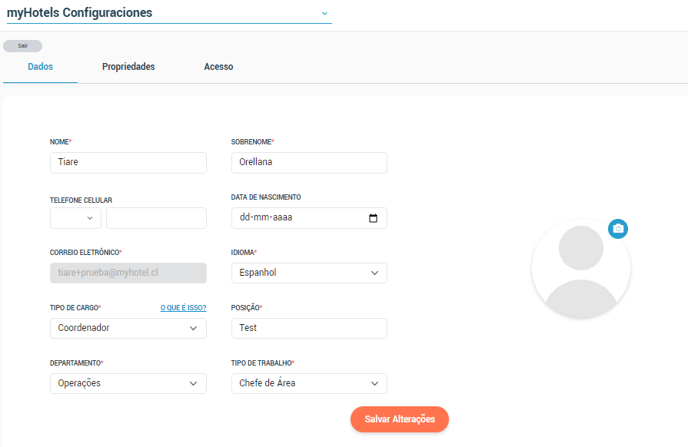Viewport: 688px width, 447px height.
Task: Switch to the Acesso tab
Action: click(x=219, y=67)
